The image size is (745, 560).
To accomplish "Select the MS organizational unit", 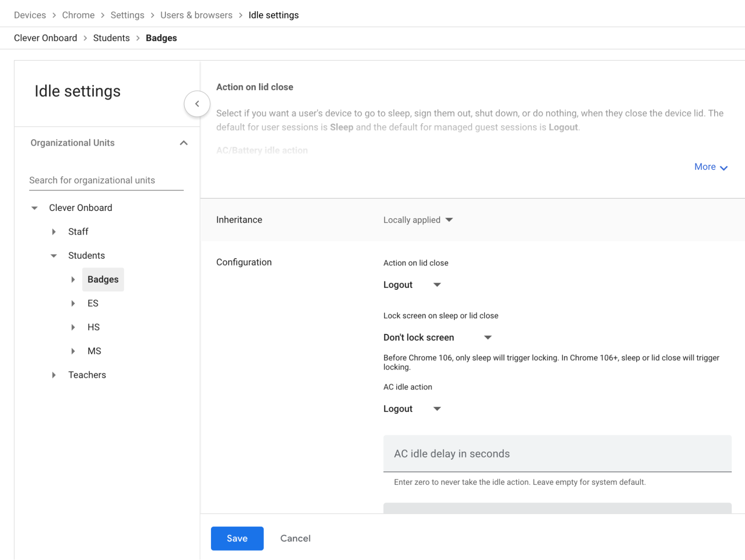I will (x=94, y=351).
